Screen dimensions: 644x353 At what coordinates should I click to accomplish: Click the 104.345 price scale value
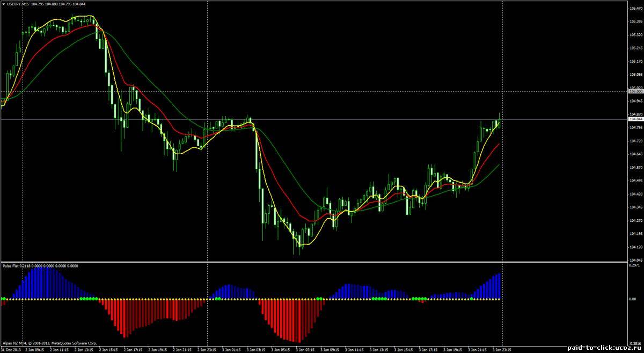click(635, 207)
